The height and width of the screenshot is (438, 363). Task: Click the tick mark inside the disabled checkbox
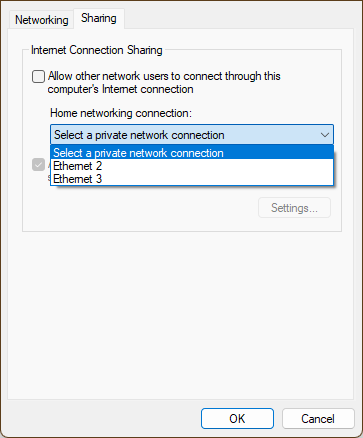[x=38, y=165]
